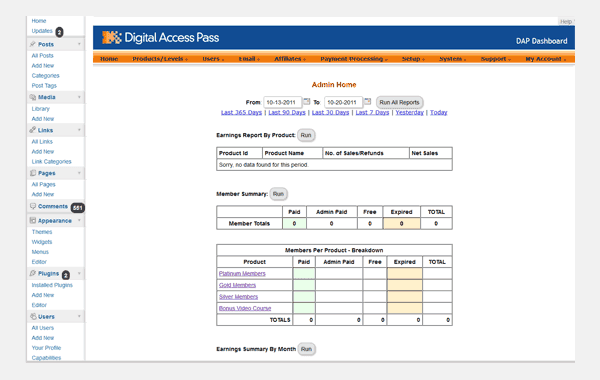Open Themes under Appearance
The width and height of the screenshot is (600, 380).
[x=42, y=232]
